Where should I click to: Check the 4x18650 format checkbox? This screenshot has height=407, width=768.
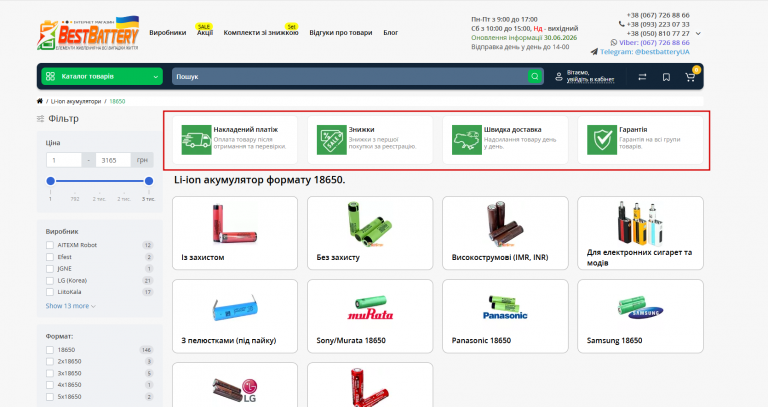(x=49, y=385)
